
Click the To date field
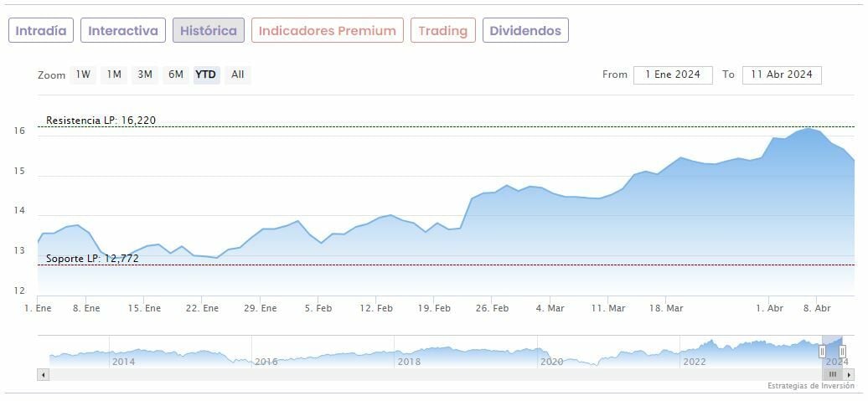[781, 75]
